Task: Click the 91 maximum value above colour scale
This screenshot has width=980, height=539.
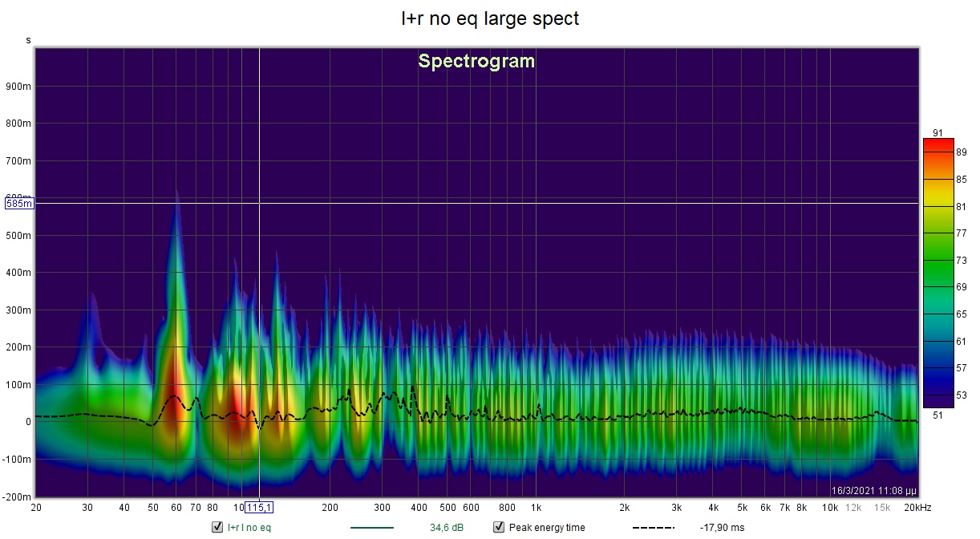Action: 938,132
